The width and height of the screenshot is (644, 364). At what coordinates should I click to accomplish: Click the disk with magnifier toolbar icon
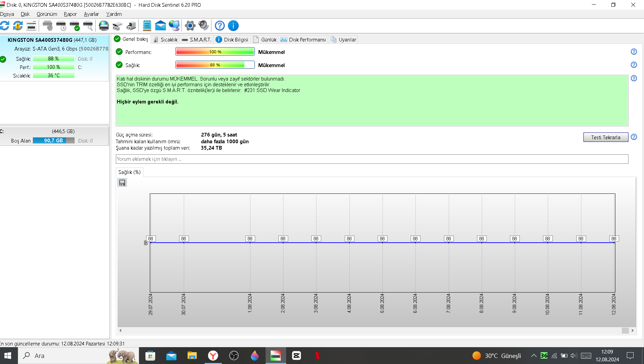pyautogui.click(x=88, y=26)
